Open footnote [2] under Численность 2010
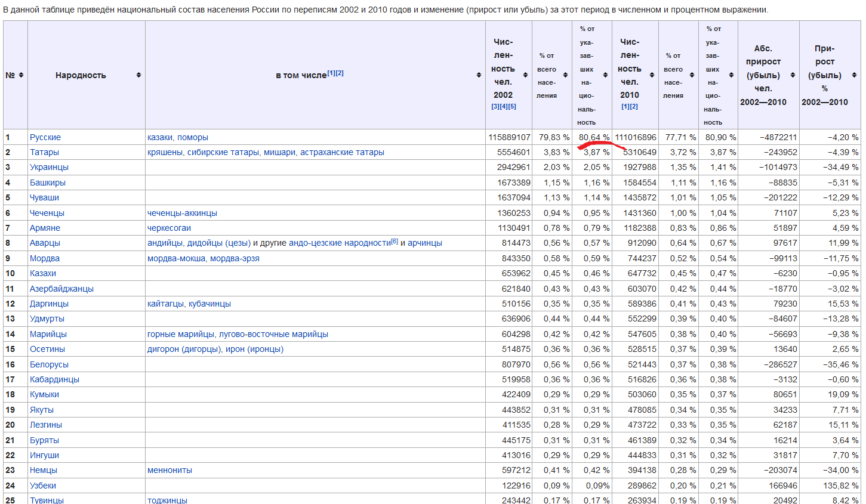The image size is (866, 504). (x=634, y=106)
